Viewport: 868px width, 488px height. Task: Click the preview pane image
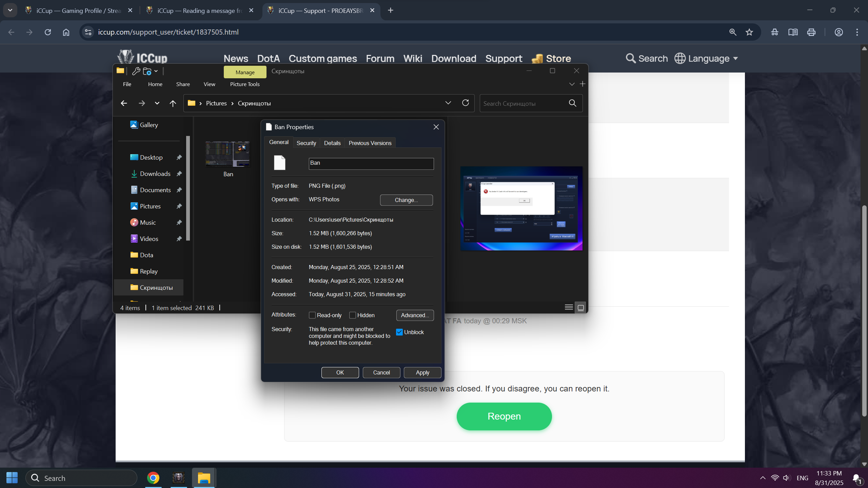point(521,208)
